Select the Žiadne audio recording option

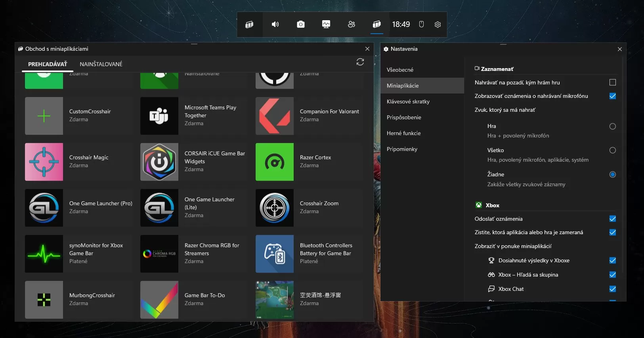pyautogui.click(x=613, y=174)
